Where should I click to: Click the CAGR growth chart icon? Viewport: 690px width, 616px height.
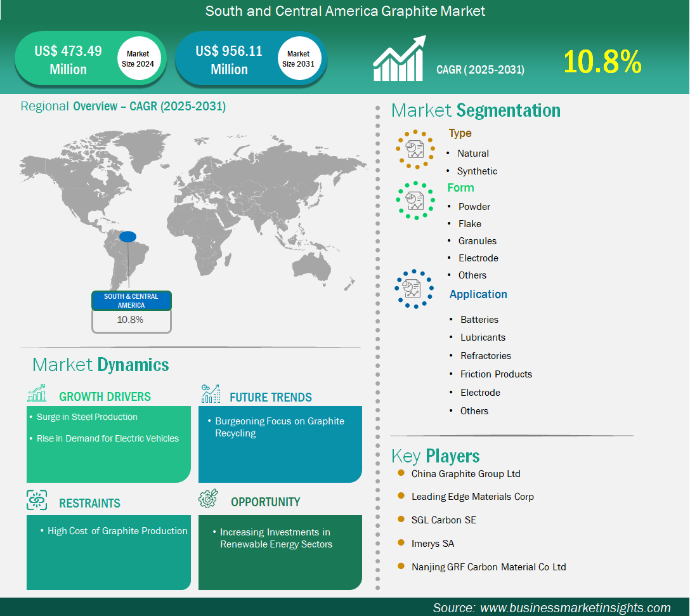pos(398,58)
